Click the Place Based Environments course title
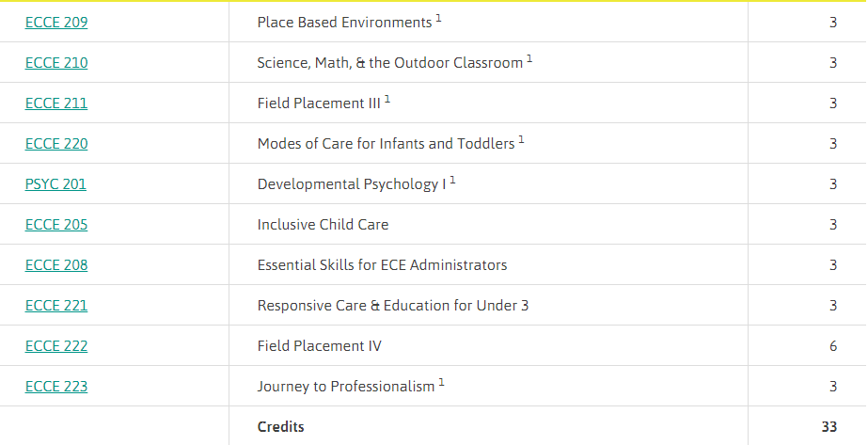 (x=344, y=23)
